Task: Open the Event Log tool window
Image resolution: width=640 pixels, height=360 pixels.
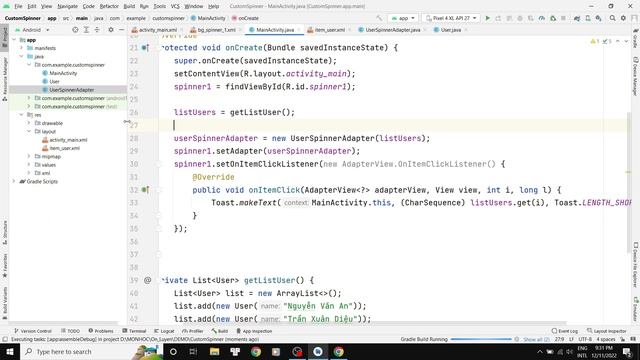Action: 564,331
